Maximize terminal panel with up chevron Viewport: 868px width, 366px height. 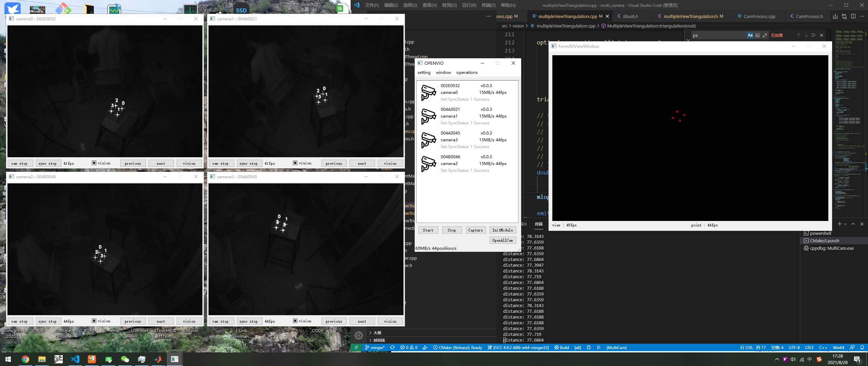(853, 224)
